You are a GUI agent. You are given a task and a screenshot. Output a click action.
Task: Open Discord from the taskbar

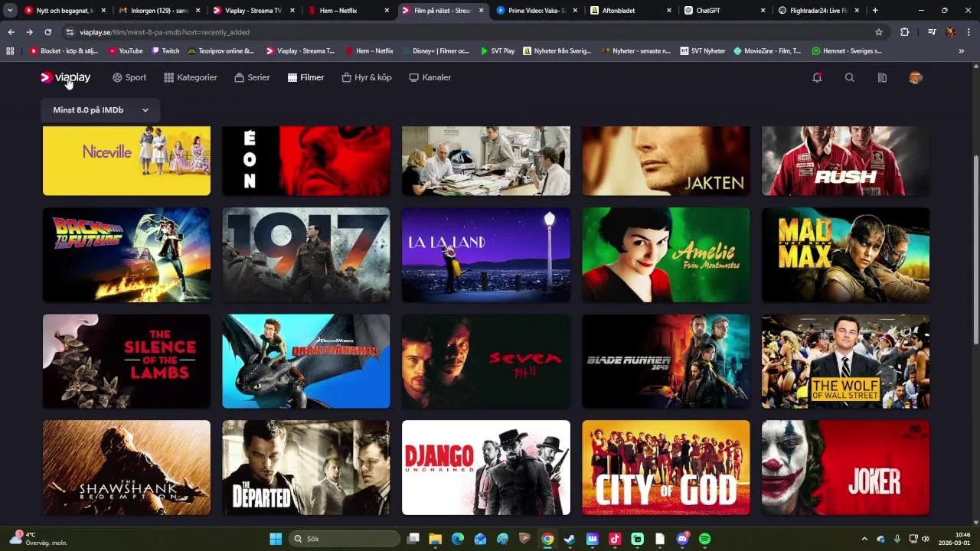point(682,539)
